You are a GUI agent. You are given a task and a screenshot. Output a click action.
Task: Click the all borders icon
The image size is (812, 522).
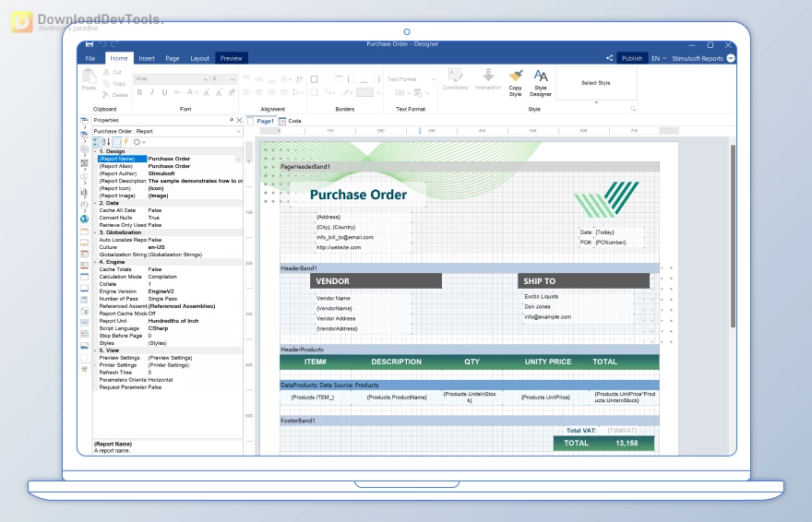pos(314,79)
